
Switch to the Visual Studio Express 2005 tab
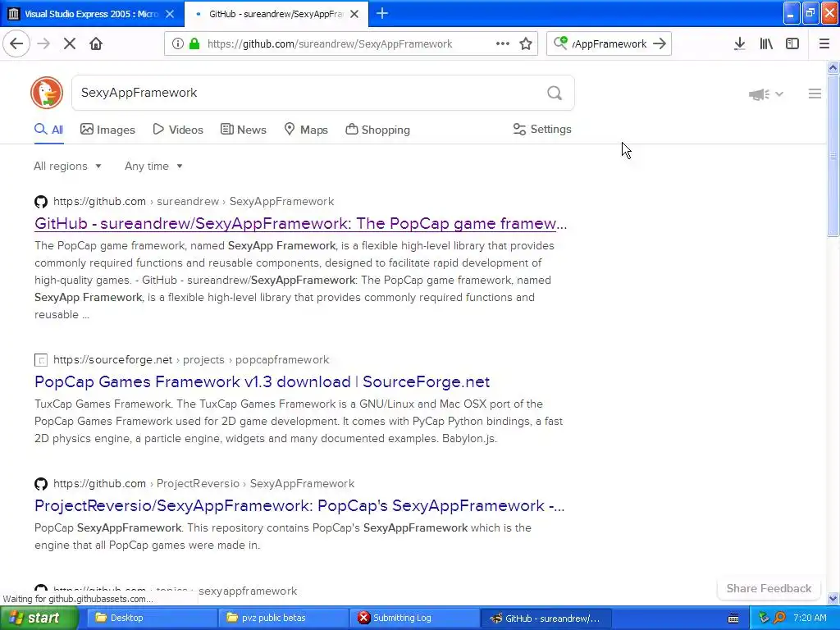tap(92, 14)
